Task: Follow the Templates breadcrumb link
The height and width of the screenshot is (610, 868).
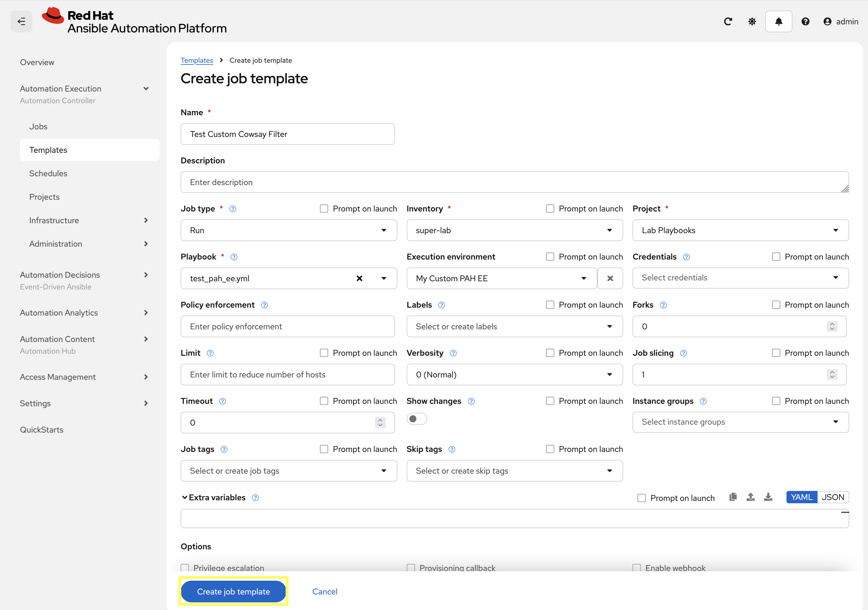Action: click(x=196, y=60)
